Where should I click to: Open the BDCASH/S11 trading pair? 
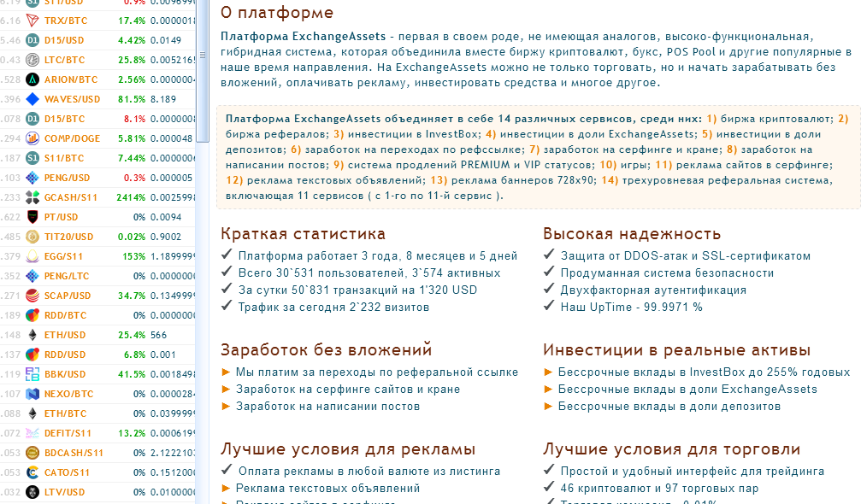click(x=74, y=453)
